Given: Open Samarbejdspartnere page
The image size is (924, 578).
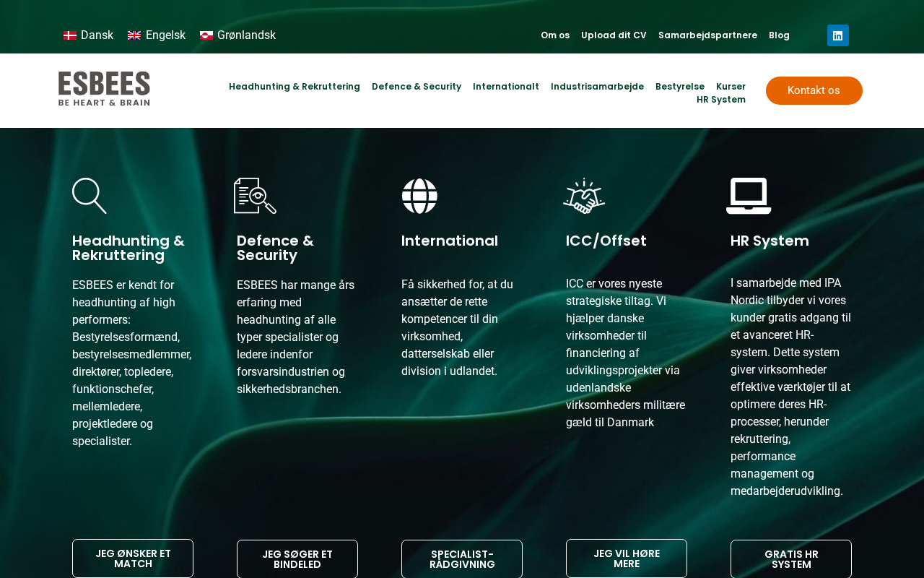Looking at the screenshot, I should pyautogui.click(x=707, y=35).
